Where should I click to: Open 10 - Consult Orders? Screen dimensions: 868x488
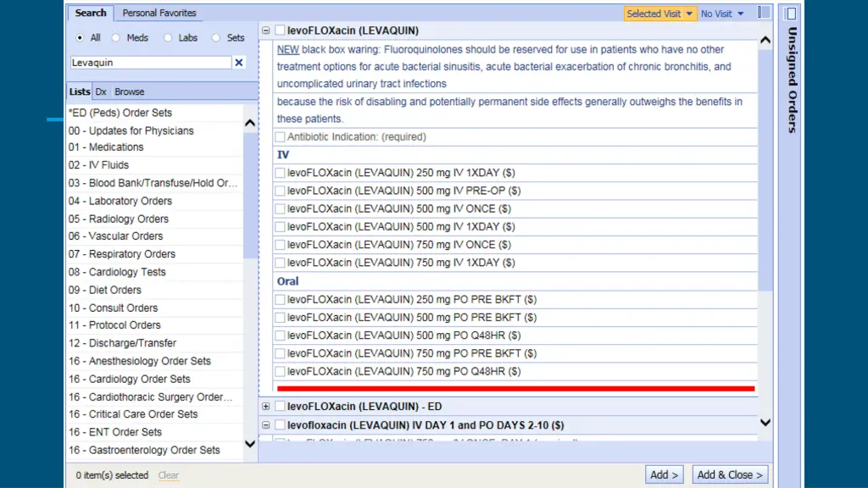tap(113, 308)
